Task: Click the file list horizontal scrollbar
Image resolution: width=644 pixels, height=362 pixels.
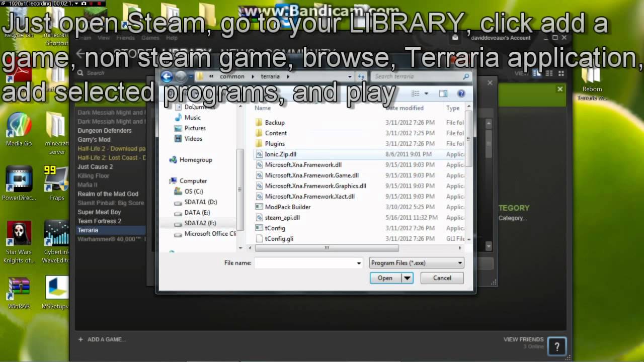Action: coord(327,248)
